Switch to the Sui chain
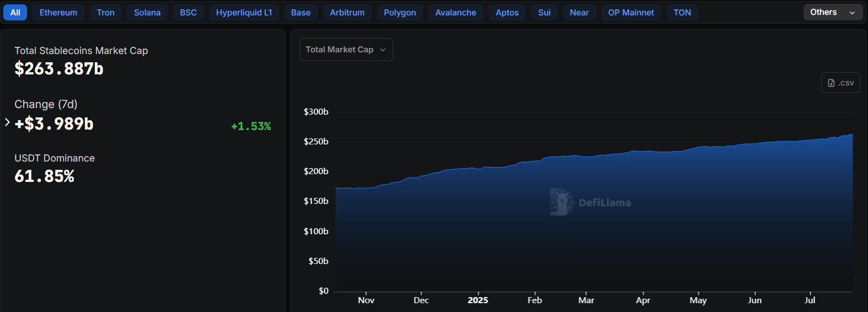This screenshot has height=312, width=868. 544,13
